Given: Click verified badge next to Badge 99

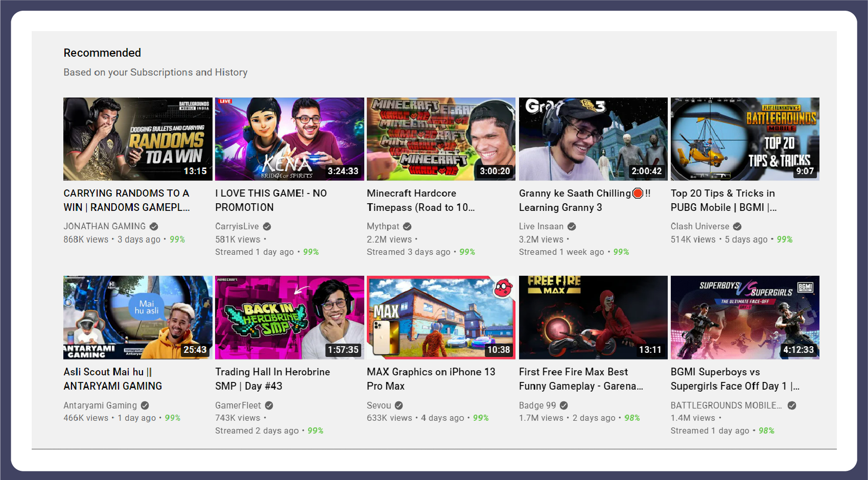Looking at the screenshot, I should click(x=564, y=405).
